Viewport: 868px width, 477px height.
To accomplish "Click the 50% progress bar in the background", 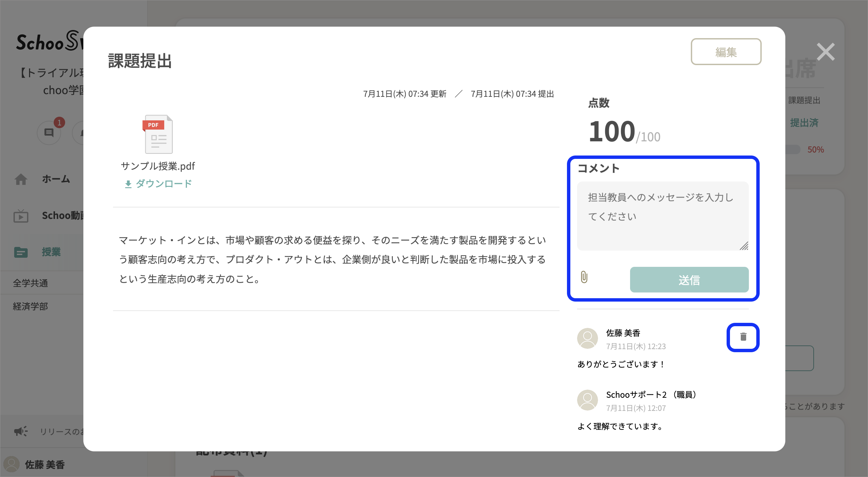I will (793, 149).
